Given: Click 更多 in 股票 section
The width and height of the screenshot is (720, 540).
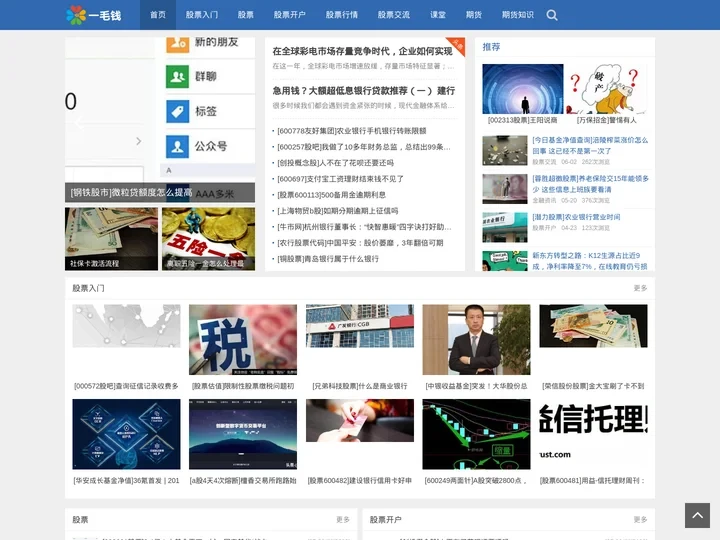Looking at the screenshot, I should (343, 519).
